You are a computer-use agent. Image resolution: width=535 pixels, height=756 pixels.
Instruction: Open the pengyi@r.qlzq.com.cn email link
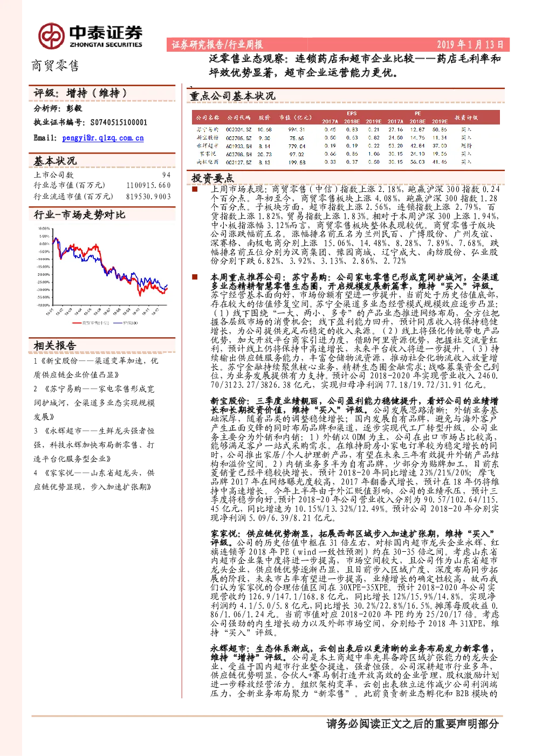click(x=103, y=138)
